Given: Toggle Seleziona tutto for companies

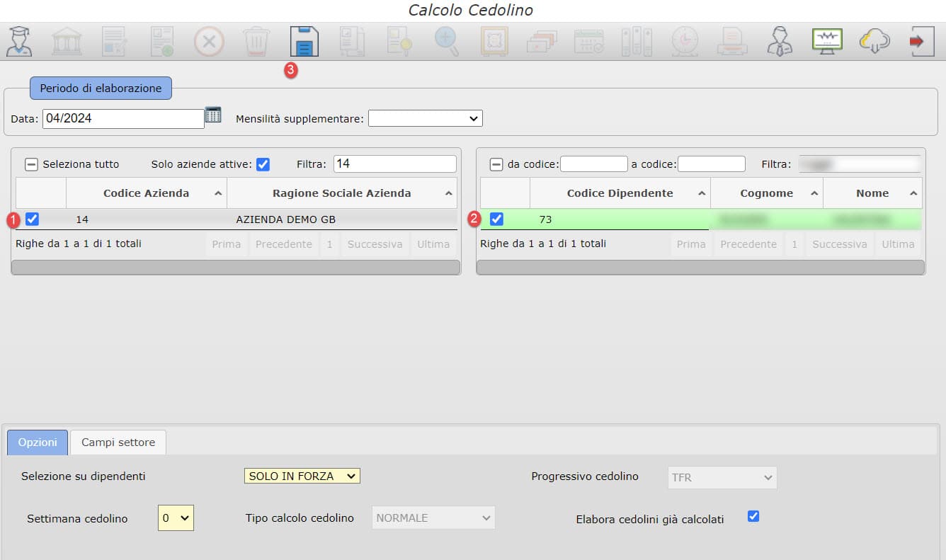Looking at the screenshot, I should (x=31, y=164).
